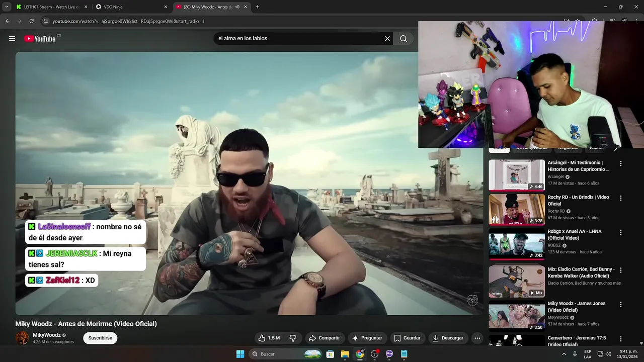
Task: Open the Miky Woodz James Jones thumbnail
Action: tap(517, 316)
